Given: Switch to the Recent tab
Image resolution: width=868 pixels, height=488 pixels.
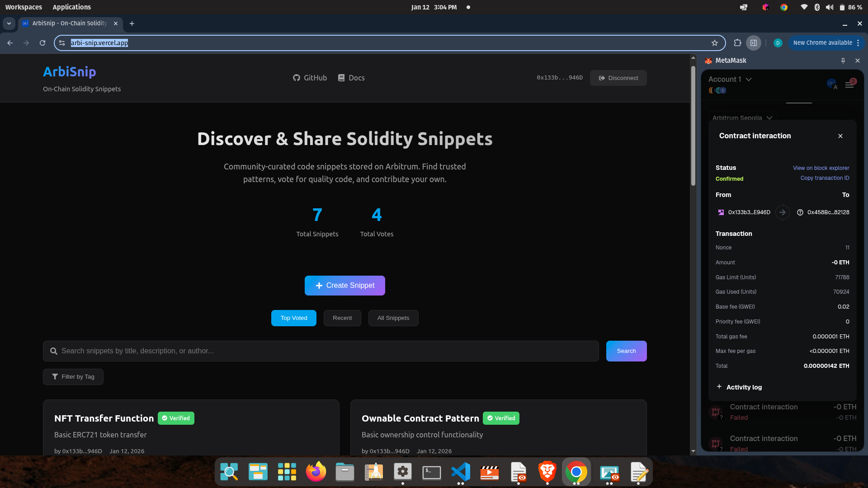Looking at the screenshot, I should tap(342, 318).
